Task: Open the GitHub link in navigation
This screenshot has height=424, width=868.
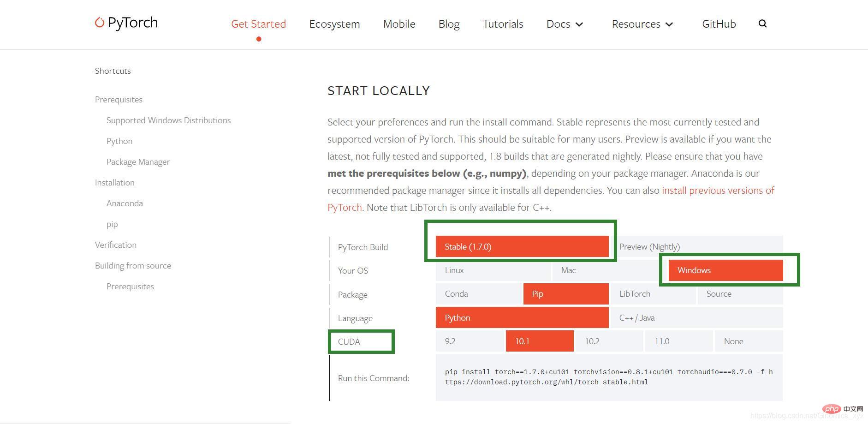Action: pos(719,24)
